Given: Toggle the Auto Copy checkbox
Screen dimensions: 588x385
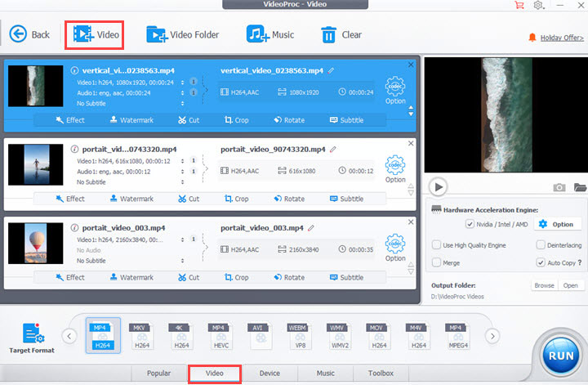Looking at the screenshot, I should click(x=541, y=262).
